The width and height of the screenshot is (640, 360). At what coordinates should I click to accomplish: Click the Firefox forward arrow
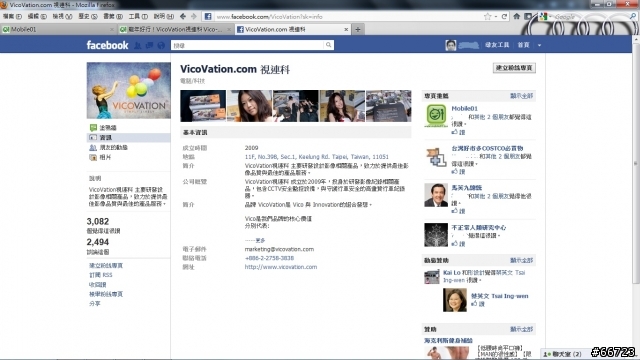pyautogui.click(x=194, y=16)
